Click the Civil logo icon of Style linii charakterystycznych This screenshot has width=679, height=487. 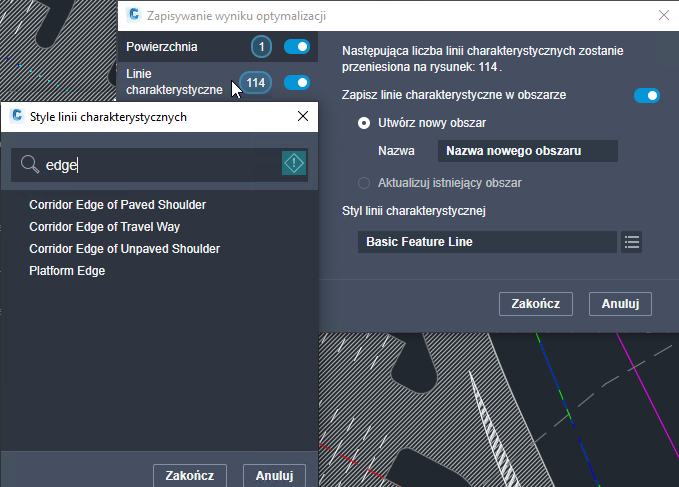[17, 116]
